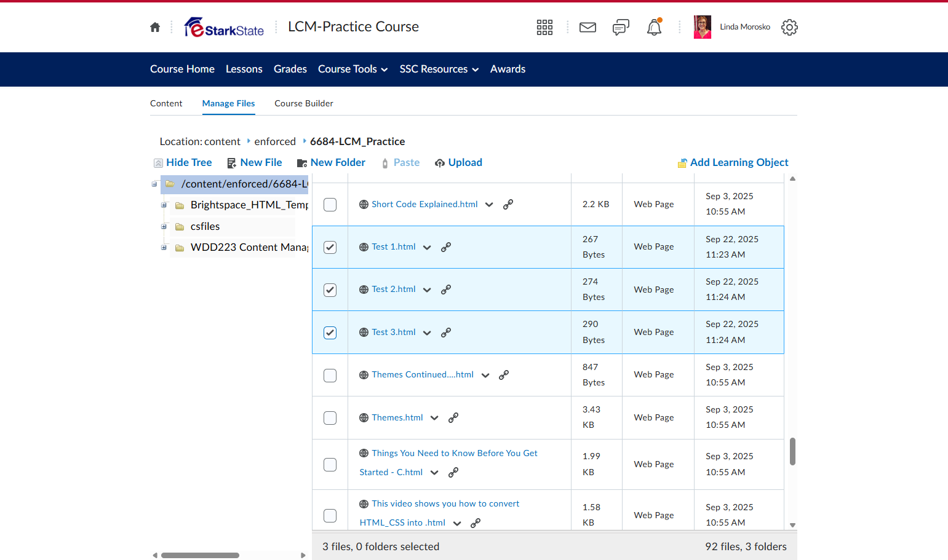Click the link icon beside Test 3.html

(446, 333)
